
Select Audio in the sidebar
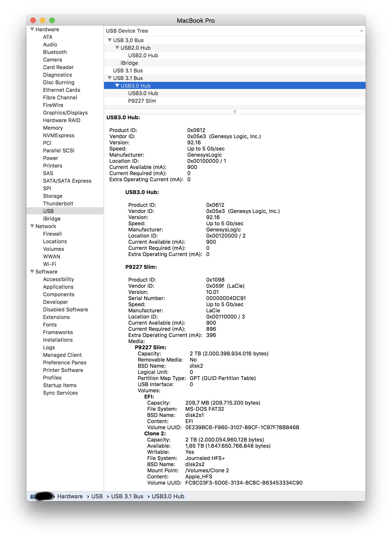[x=50, y=44]
